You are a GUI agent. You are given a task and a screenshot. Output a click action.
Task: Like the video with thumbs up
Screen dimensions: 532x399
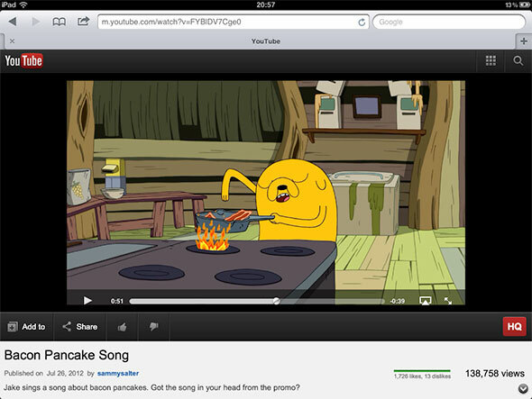(122, 327)
